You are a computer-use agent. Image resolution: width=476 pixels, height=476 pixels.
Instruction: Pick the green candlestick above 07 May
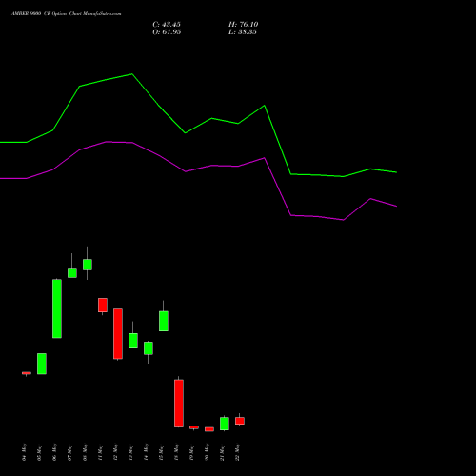(x=72, y=273)
